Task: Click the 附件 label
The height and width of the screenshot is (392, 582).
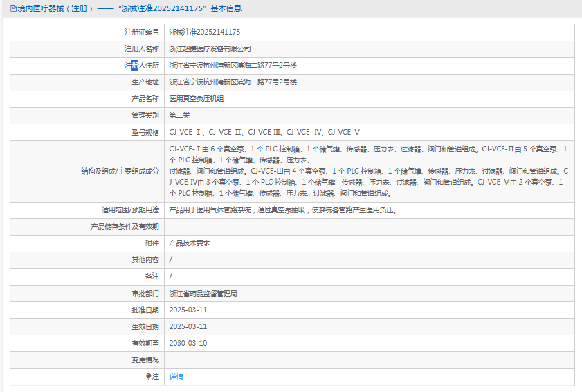Action: click(152, 243)
